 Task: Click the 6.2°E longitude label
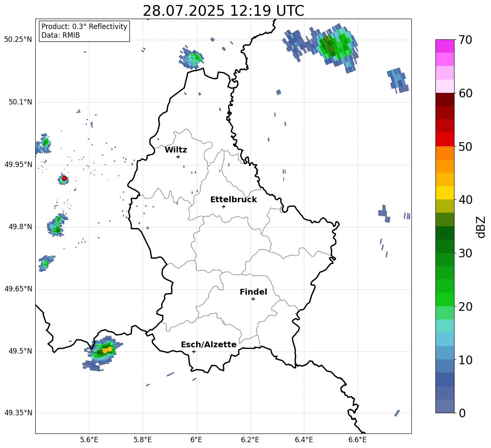(x=250, y=440)
